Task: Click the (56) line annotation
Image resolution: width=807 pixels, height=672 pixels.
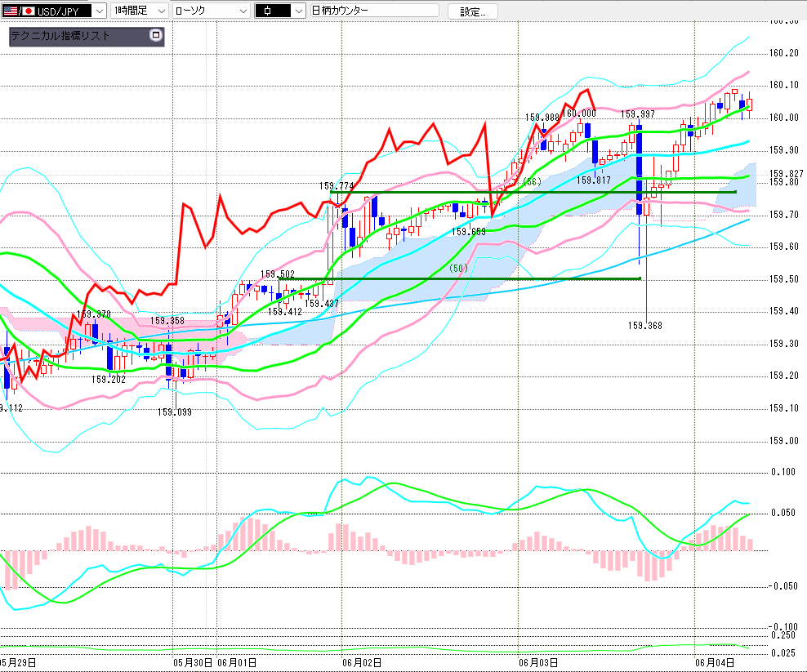Action: (x=532, y=181)
